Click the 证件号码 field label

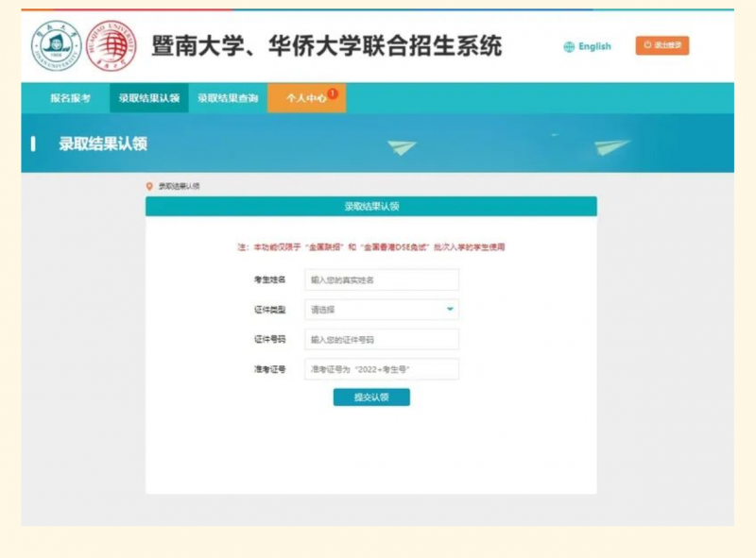(269, 340)
